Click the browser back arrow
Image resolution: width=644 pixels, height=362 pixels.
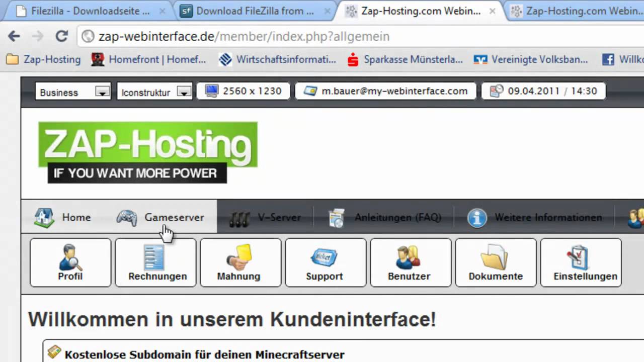coord(14,36)
